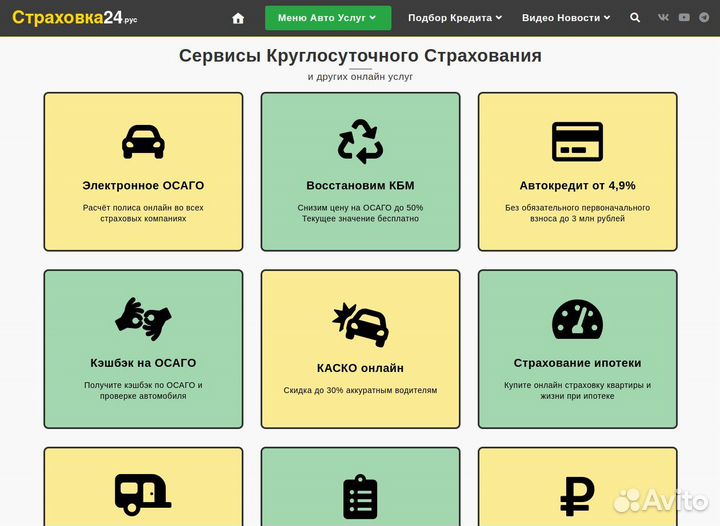Click the recycle arrows icon for КБМ

360,141
